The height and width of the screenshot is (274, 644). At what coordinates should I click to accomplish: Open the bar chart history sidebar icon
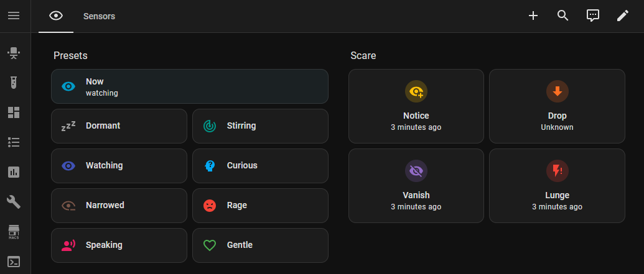pos(14,172)
